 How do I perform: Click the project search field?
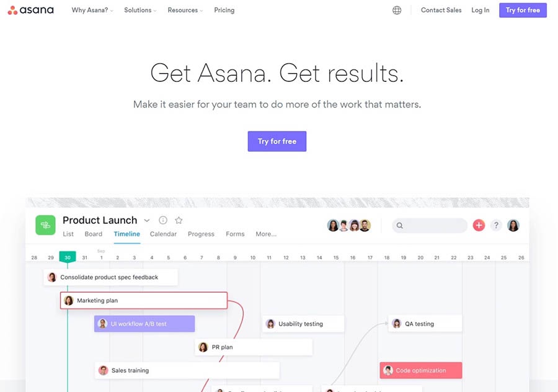(430, 225)
